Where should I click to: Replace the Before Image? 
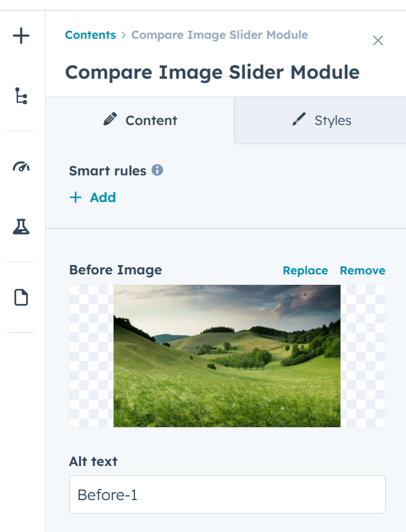[x=305, y=270]
